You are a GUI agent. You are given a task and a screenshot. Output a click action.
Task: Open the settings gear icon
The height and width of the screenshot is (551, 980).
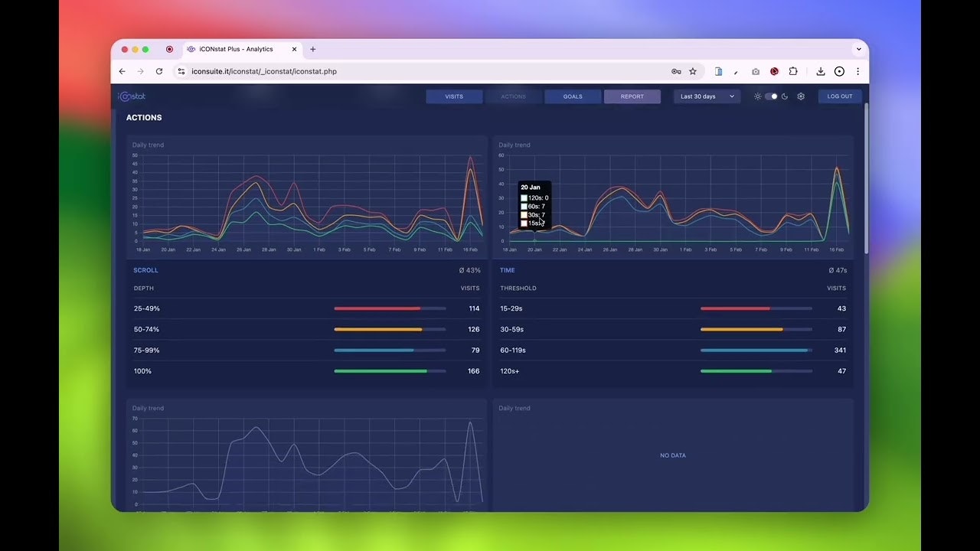801,96
